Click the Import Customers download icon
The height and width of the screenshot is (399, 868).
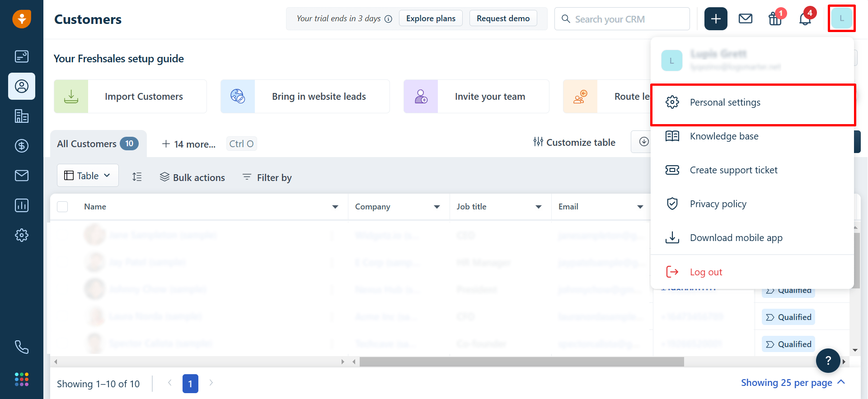[71, 96]
